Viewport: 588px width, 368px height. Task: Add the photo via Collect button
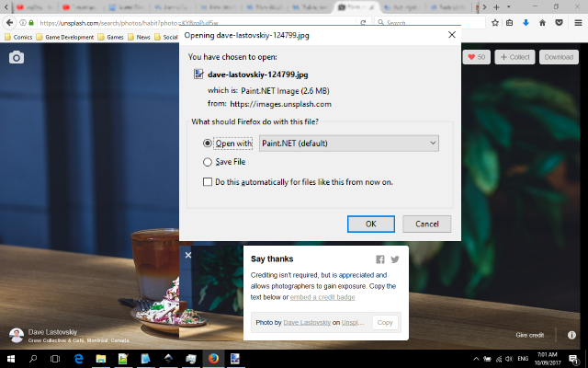[514, 57]
